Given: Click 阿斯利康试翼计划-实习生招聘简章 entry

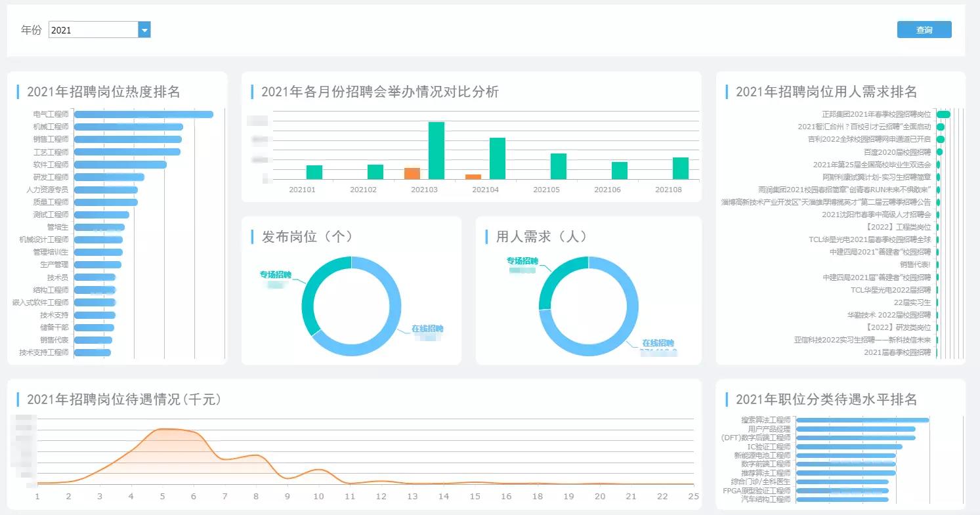Looking at the screenshot, I should [877, 176].
